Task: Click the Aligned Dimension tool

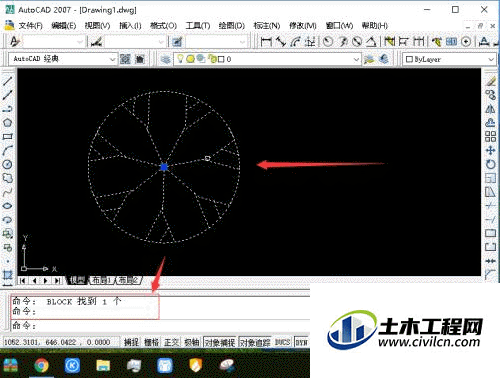Action: coord(281,42)
